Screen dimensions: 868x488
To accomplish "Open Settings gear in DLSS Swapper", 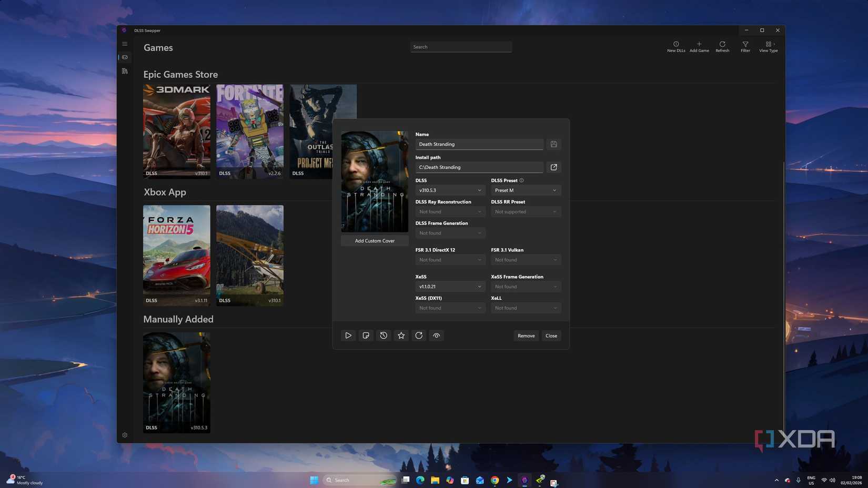I will click(125, 435).
